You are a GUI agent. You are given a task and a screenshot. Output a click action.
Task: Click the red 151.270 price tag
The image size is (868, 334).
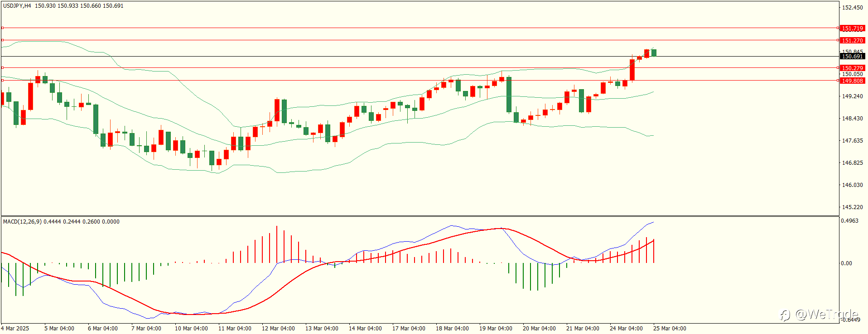(x=852, y=41)
